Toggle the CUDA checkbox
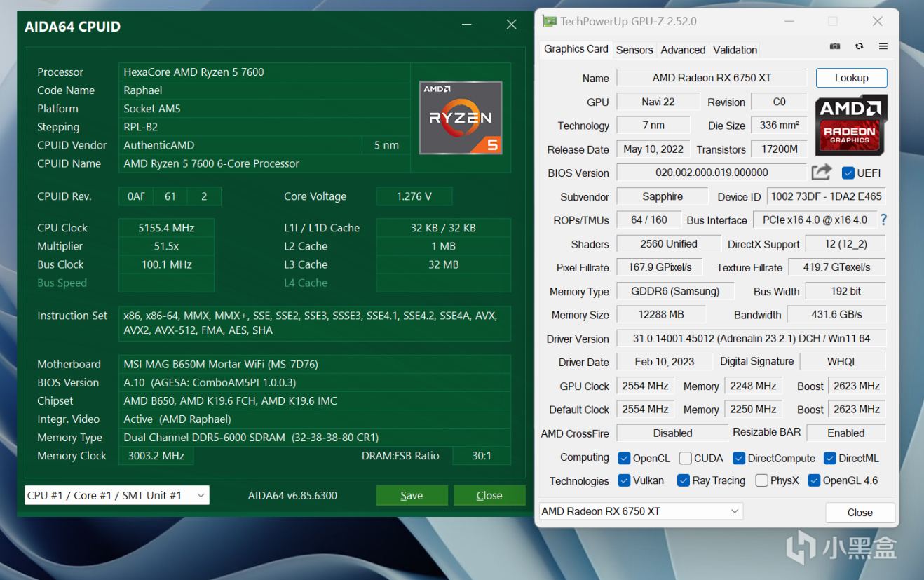The width and height of the screenshot is (924, 580). 685,458
